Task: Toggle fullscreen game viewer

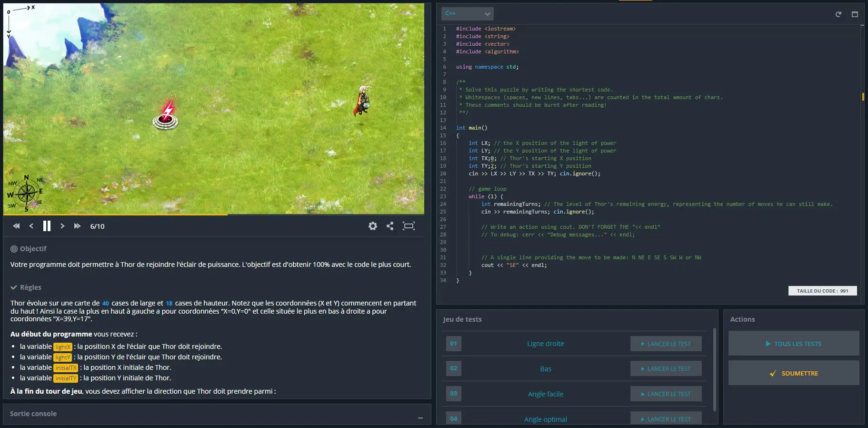Action: point(409,226)
